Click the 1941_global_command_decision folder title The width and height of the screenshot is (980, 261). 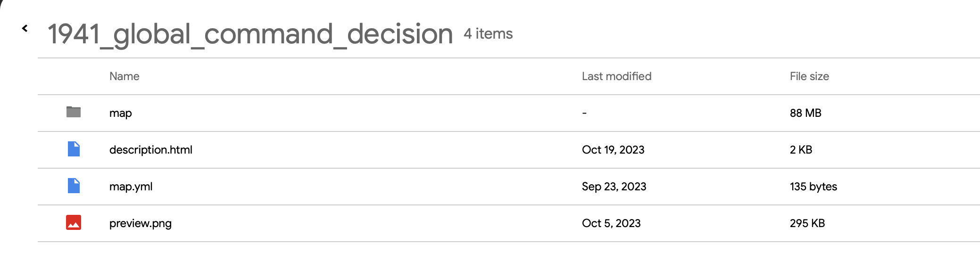(250, 34)
